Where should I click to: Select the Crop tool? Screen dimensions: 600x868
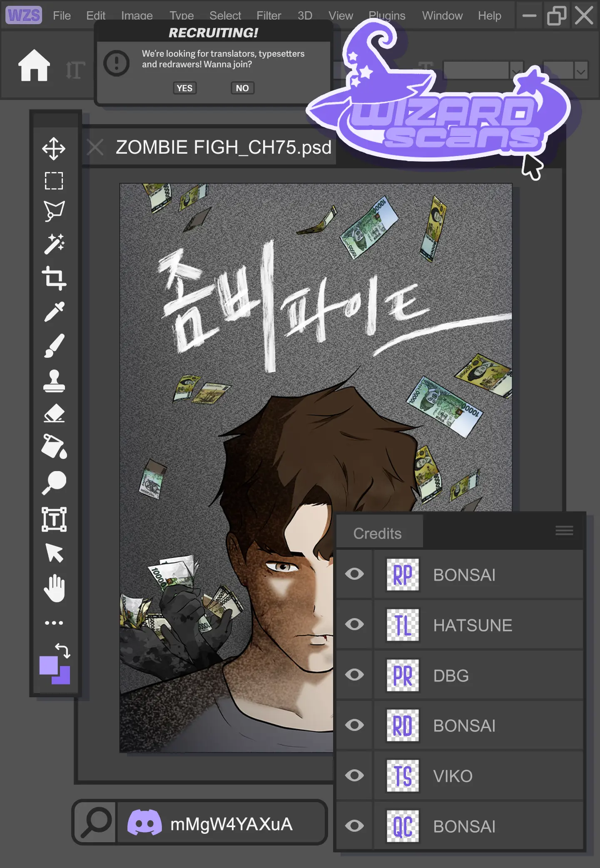(54, 278)
